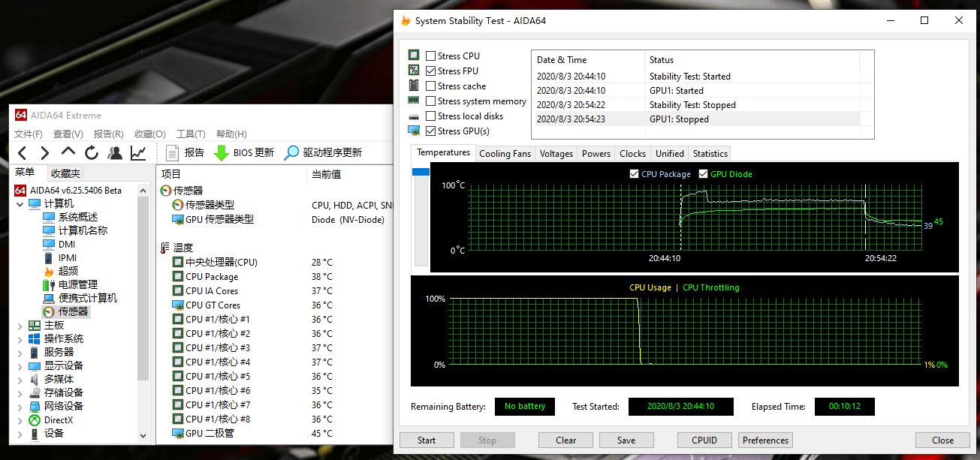The height and width of the screenshot is (460, 980).
Task: Click the flame icon next to 超频
Action: 49,271
